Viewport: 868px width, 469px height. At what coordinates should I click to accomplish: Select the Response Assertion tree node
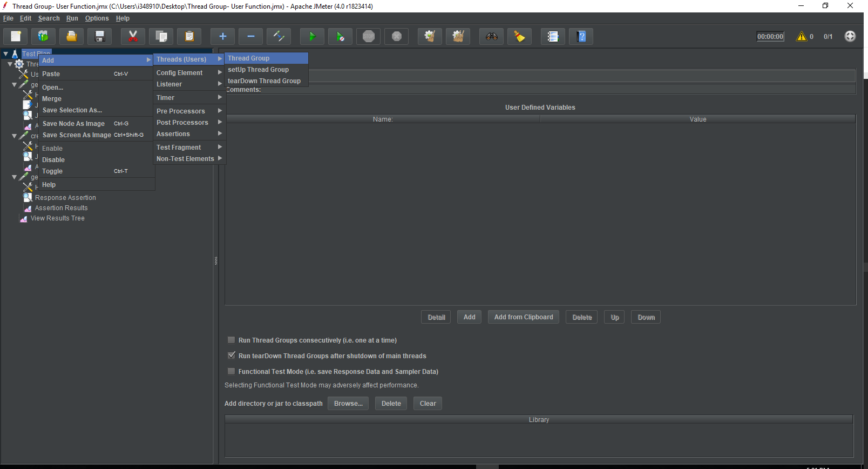click(65, 198)
